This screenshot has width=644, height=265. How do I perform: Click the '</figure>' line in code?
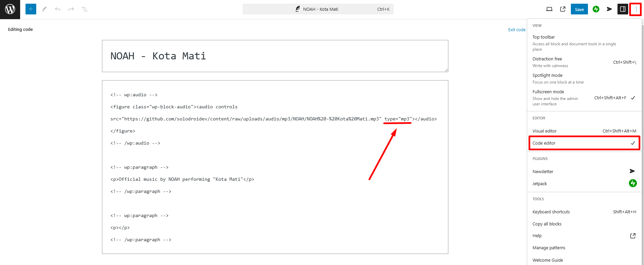click(x=123, y=131)
